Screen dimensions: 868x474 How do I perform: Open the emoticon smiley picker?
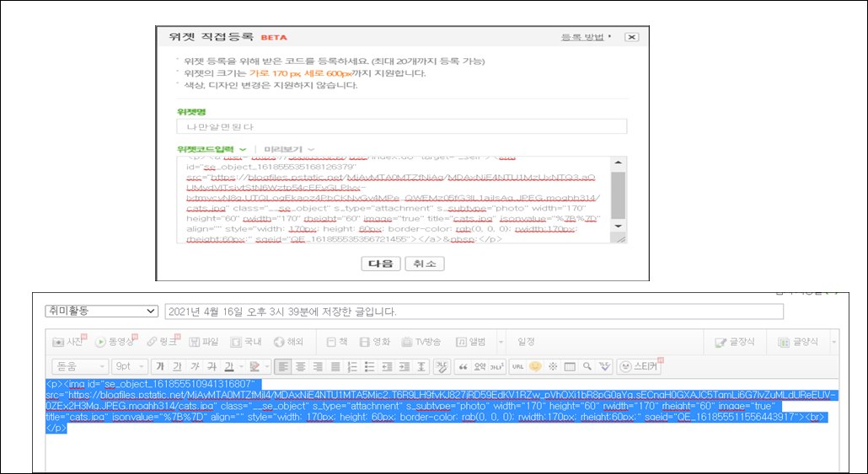(x=535, y=366)
